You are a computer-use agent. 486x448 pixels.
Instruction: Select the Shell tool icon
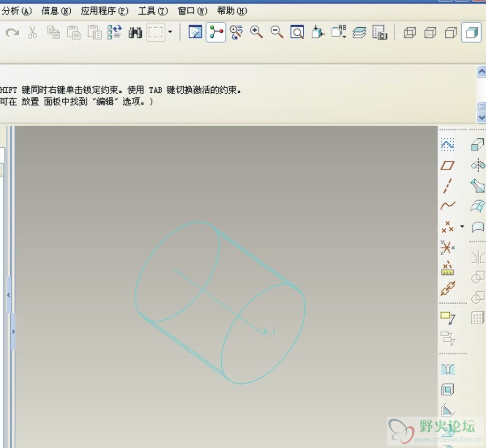[x=448, y=389]
